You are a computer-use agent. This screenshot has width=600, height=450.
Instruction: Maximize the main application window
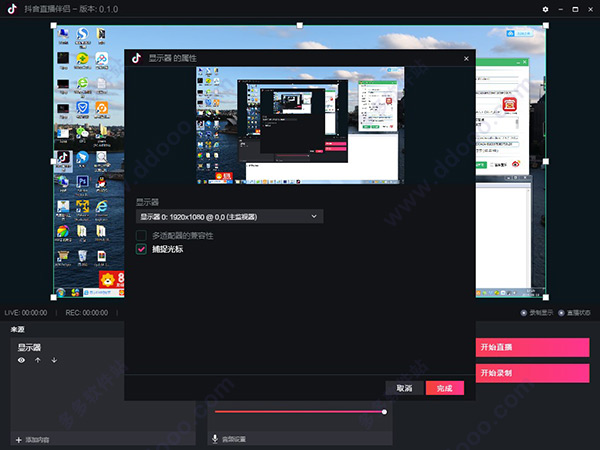575,9
